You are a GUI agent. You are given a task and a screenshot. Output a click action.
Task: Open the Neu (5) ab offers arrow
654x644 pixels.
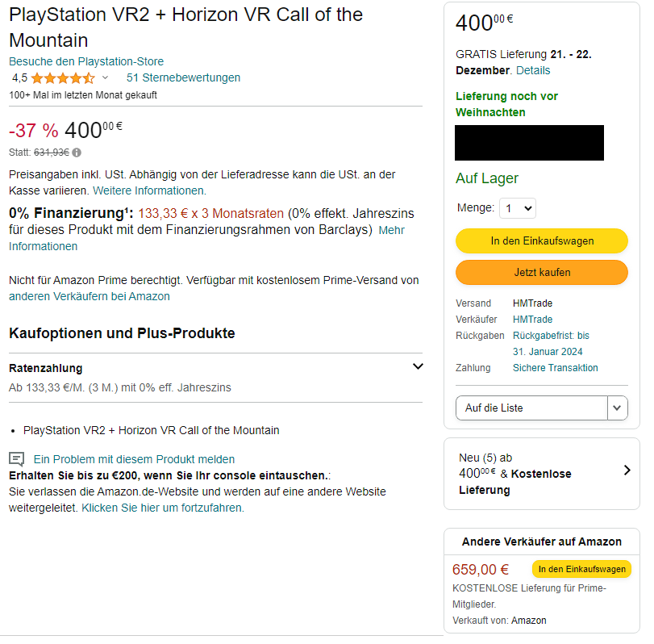pyautogui.click(x=627, y=470)
